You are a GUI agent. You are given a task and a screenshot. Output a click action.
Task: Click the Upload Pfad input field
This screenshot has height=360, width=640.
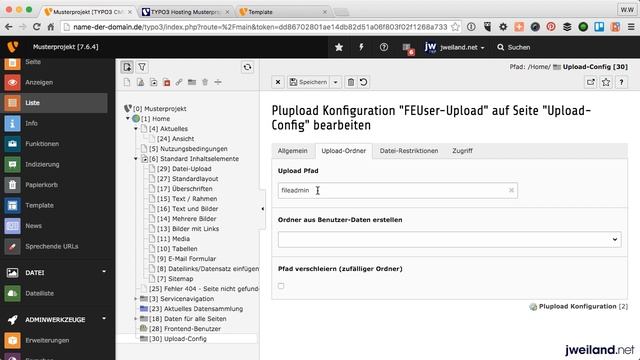(x=398, y=190)
